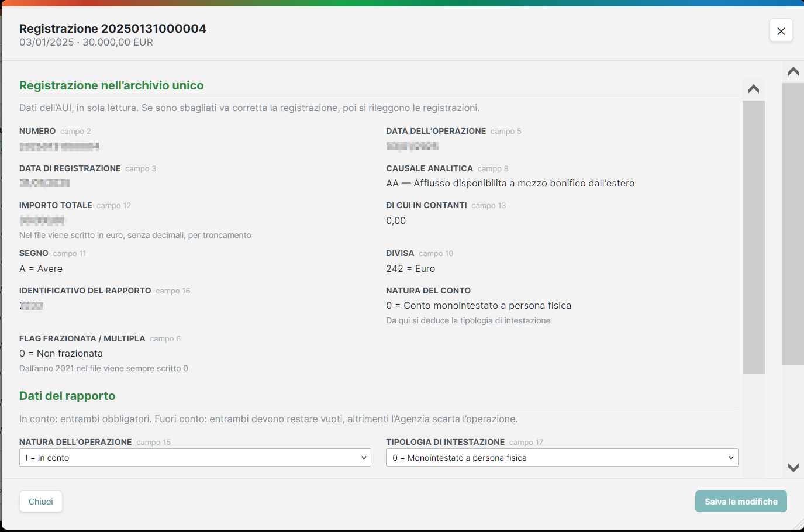Click the 'Registrazione nell'archivio unico' heading
This screenshot has width=804, height=532.
click(x=111, y=85)
